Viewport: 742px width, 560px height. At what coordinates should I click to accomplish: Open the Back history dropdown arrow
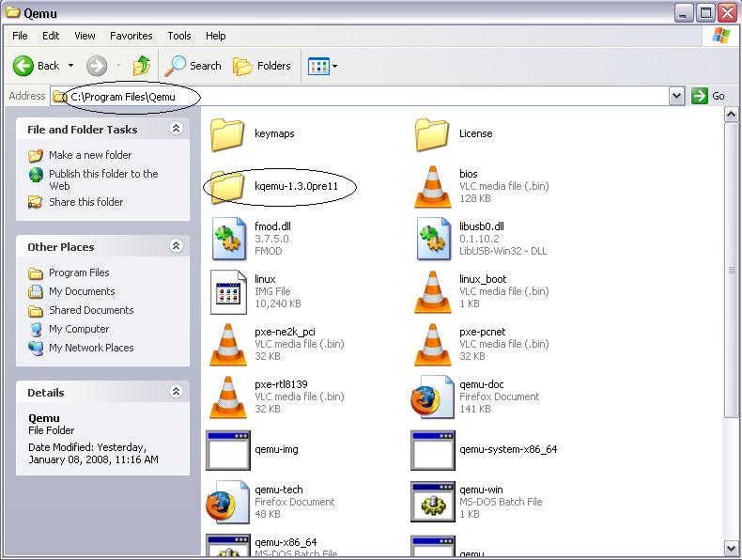click(x=70, y=66)
